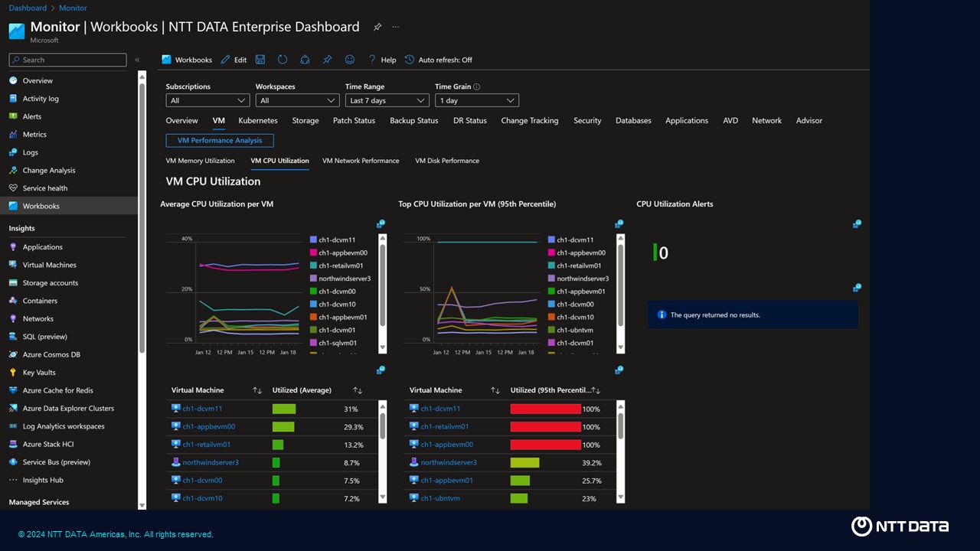Screen dimensions: 980x551
Task: Pin the Monitor page title
Action: click(x=377, y=27)
